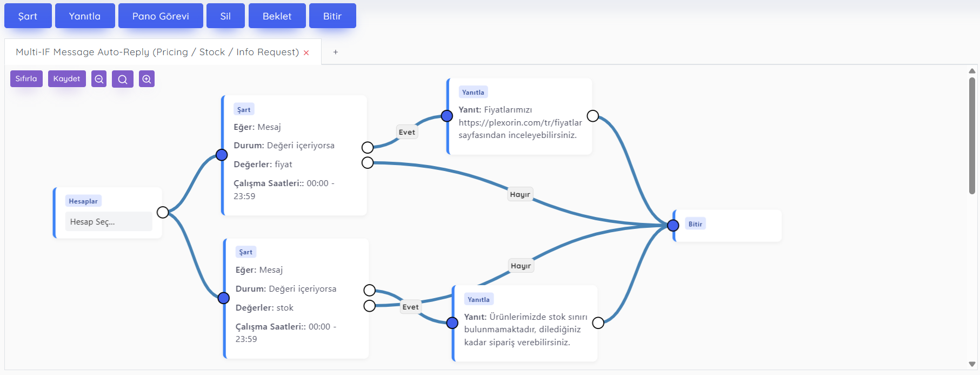Click the Beklet wait button

click(x=277, y=16)
